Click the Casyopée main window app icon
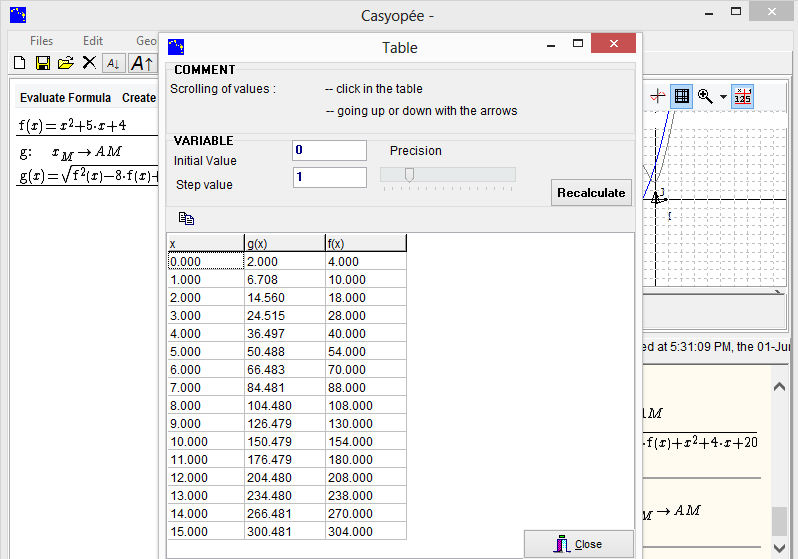Screen dimensions: 798x559 click(18, 15)
